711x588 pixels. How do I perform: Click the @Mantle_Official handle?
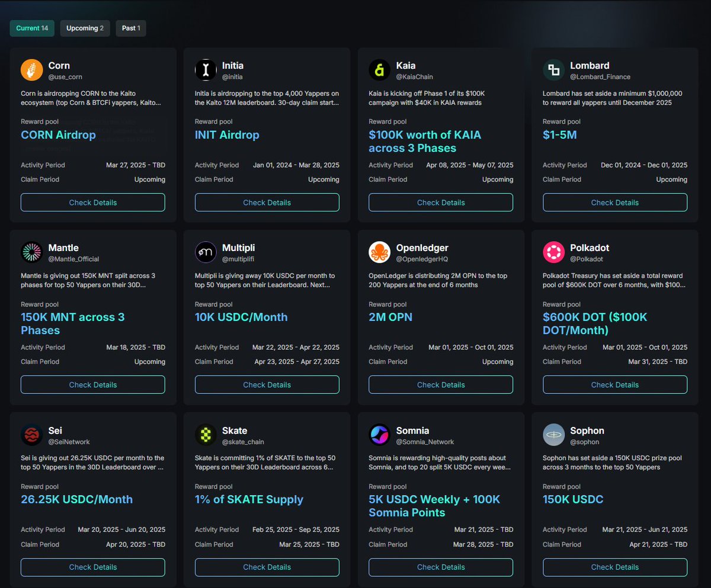coord(73,259)
